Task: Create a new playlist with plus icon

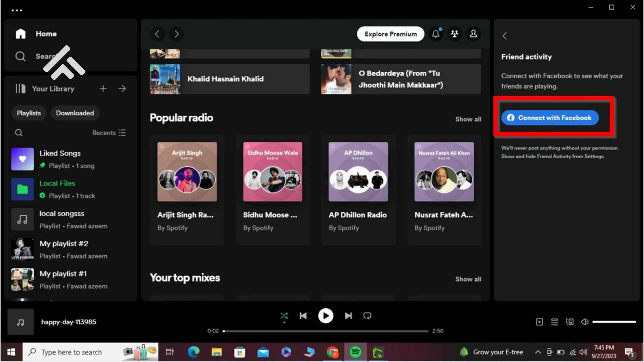Action: (103, 88)
